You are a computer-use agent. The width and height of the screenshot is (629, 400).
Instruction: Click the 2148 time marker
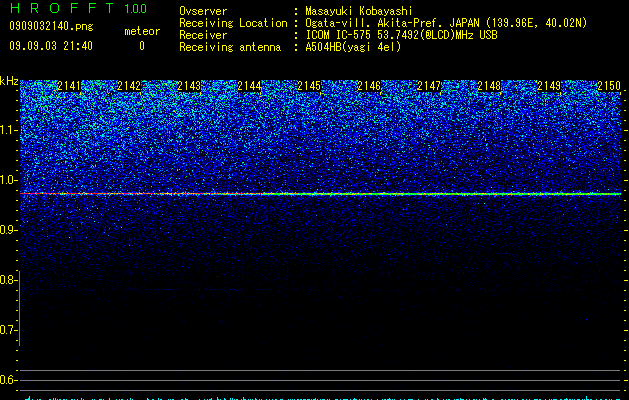click(489, 86)
